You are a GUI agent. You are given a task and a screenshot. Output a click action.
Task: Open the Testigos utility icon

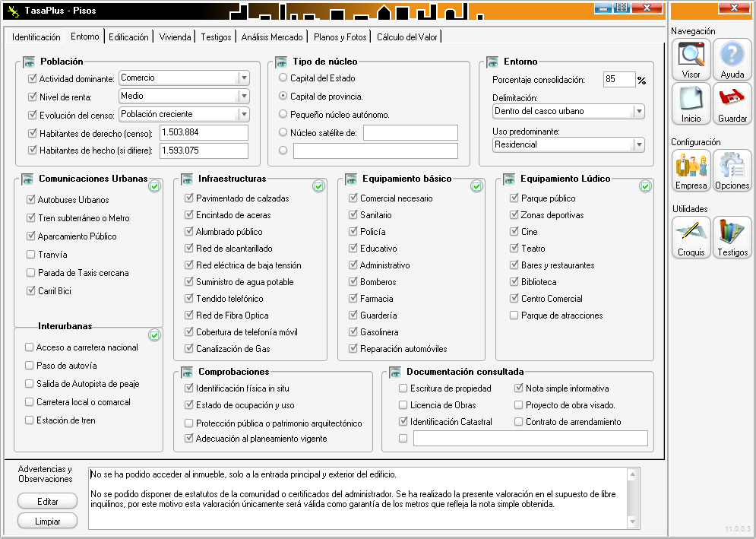(732, 236)
